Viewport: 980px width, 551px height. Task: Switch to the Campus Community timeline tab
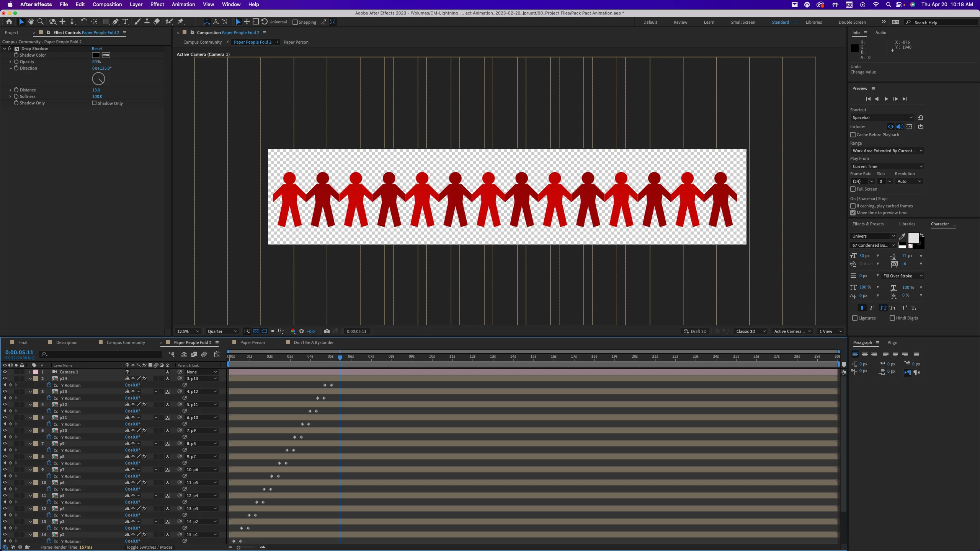pyautogui.click(x=126, y=342)
